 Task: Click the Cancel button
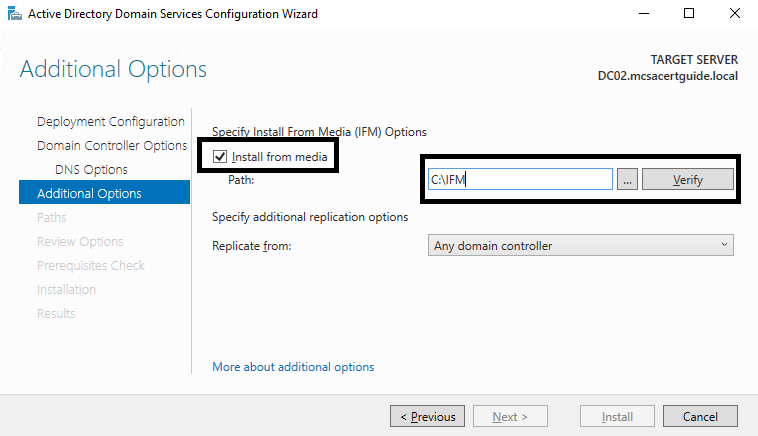tap(700, 416)
